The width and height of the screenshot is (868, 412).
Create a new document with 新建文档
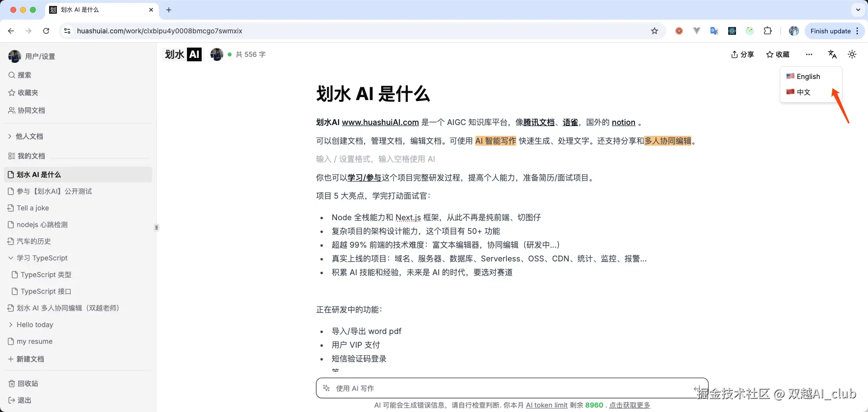[26, 359]
